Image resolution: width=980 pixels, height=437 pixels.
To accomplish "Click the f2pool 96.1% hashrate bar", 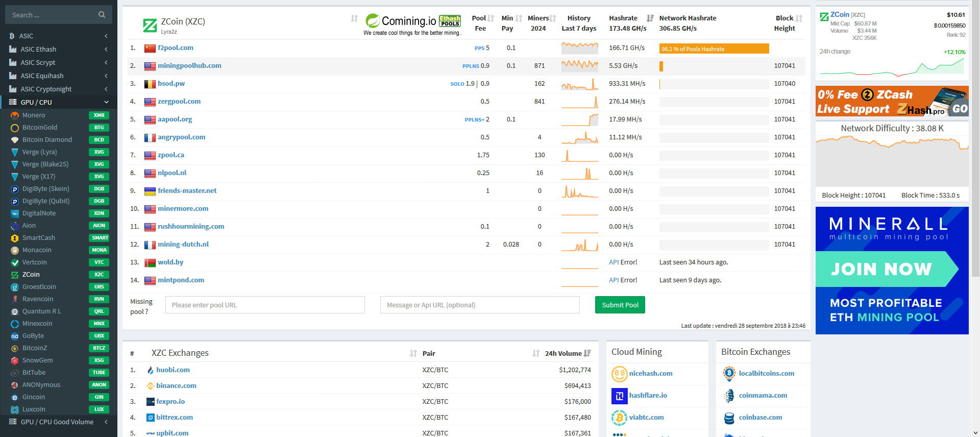I will coord(714,48).
